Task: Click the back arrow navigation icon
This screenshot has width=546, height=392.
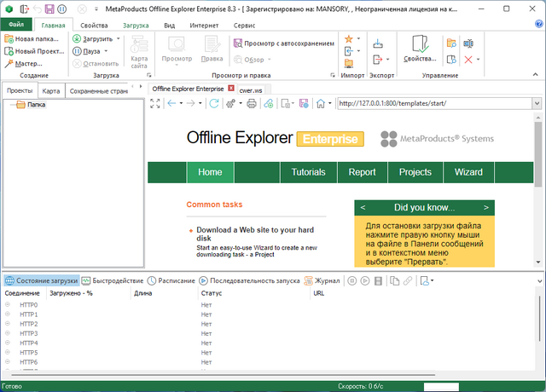Action: 172,103
